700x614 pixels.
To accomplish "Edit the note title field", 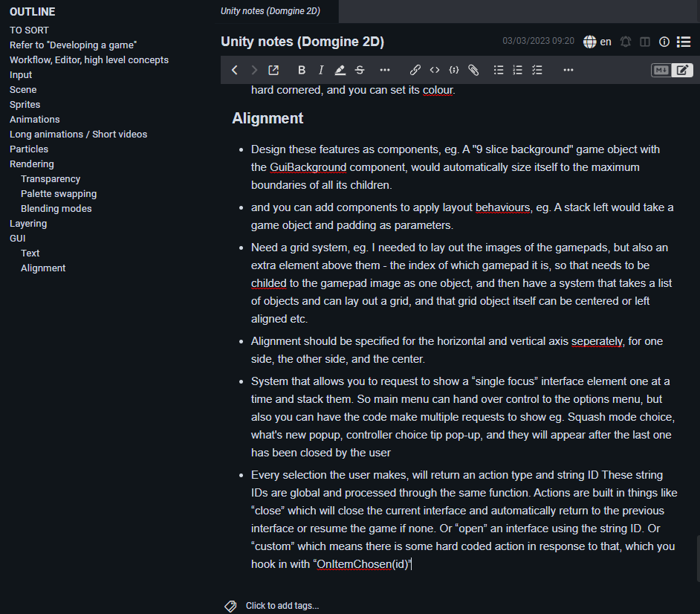I will (302, 42).
